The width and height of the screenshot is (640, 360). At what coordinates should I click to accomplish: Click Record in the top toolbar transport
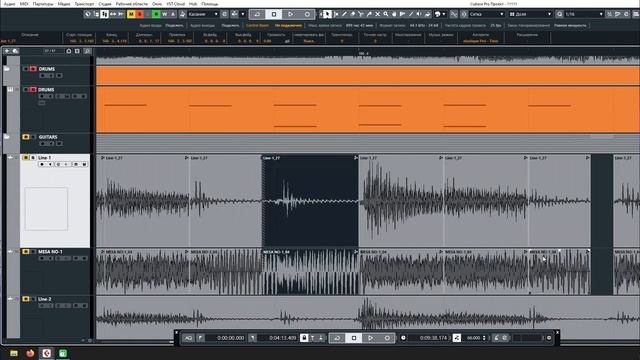coord(307,14)
